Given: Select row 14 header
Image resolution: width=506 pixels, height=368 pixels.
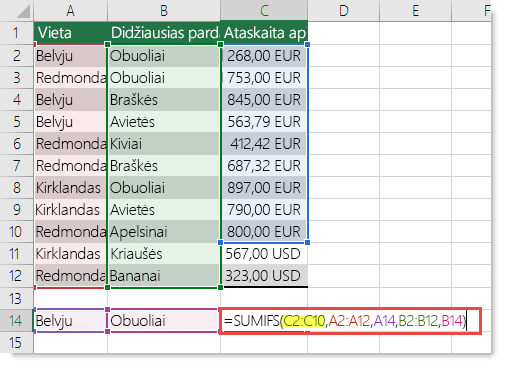Looking at the screenshot, I should (17, 321).
